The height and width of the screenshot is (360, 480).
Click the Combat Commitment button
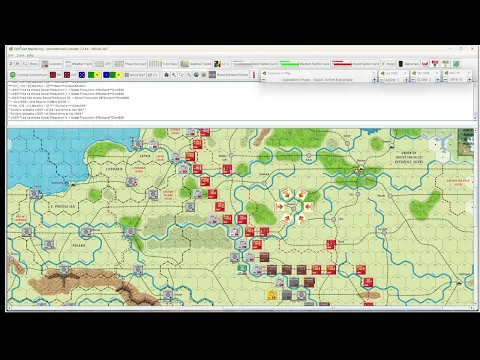28,75
